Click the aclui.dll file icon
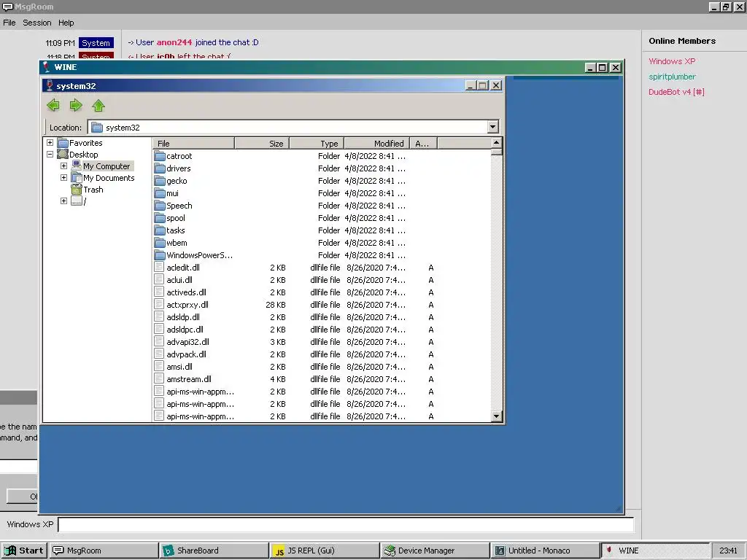Viewport: 747px width, 560px height. coord(159,279)
